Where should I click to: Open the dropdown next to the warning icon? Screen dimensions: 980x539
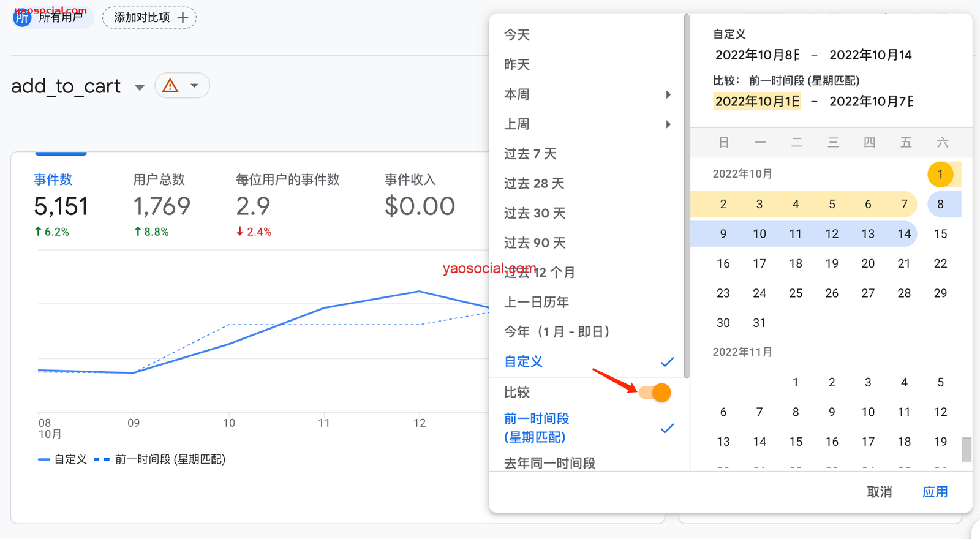coord(194,86)
